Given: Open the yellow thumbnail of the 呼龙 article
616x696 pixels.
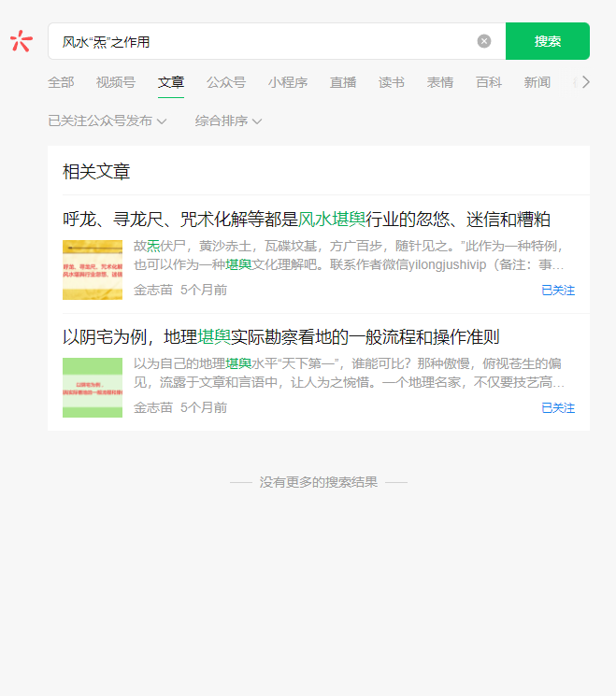Looking at the screenshot, I should click(x=93, y=270).
